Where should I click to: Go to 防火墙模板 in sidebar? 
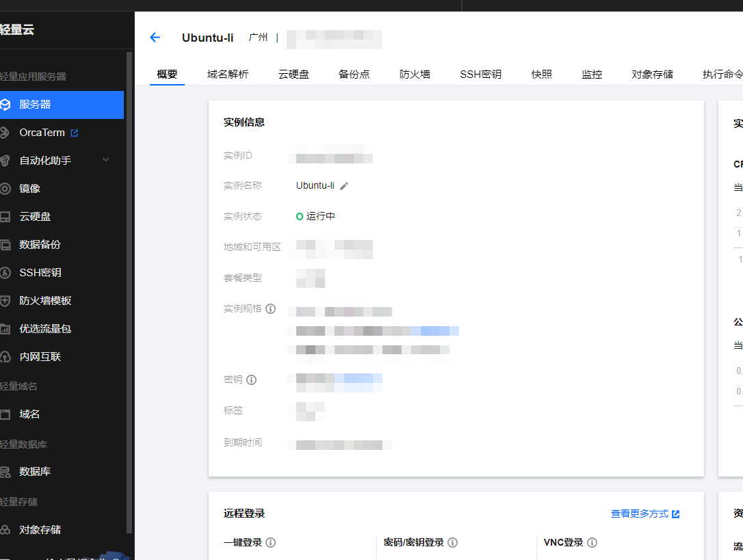(45, 301)
